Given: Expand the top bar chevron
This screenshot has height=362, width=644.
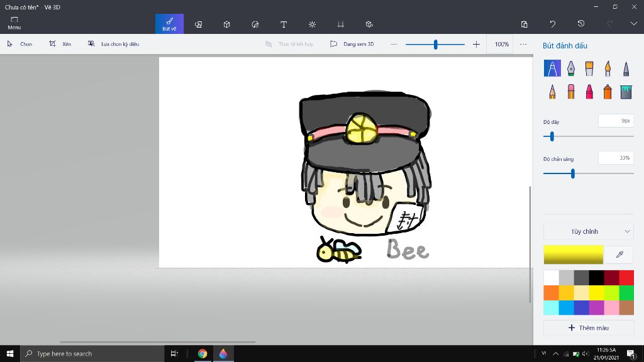Looking at the screenshot, I should (x=634, y=24).
